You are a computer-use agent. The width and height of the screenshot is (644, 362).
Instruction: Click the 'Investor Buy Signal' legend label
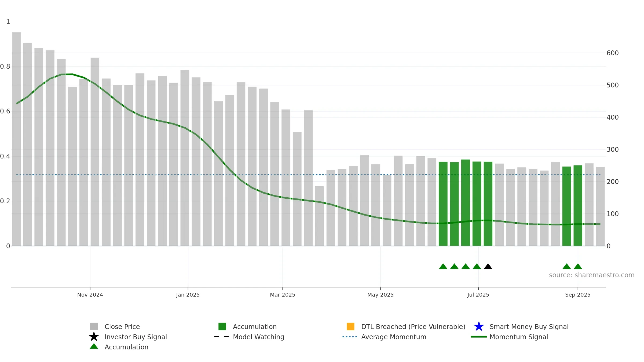click(x=136, y=337)
